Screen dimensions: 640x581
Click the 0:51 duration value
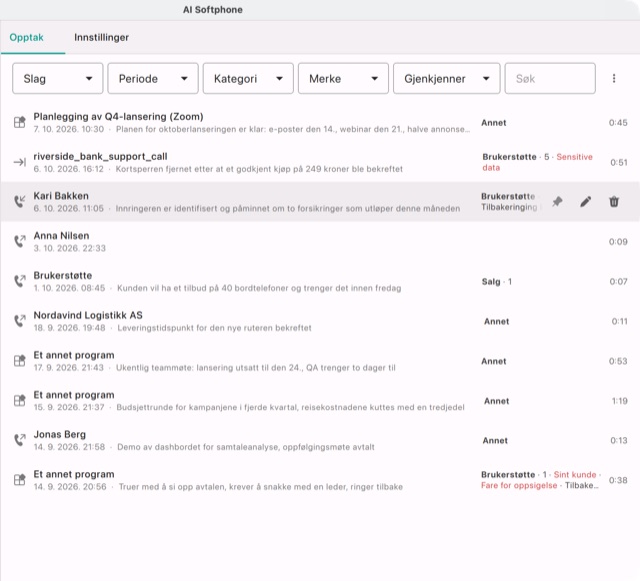[619, 163]
